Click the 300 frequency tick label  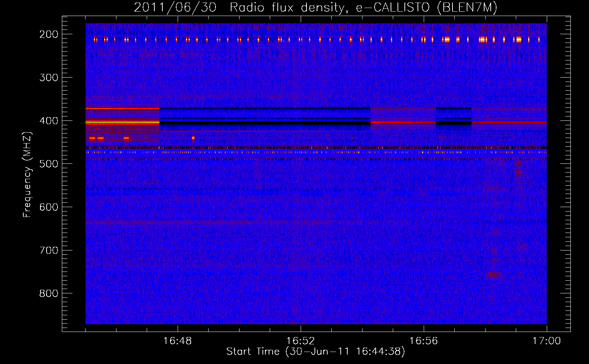[x=49, y=78]
